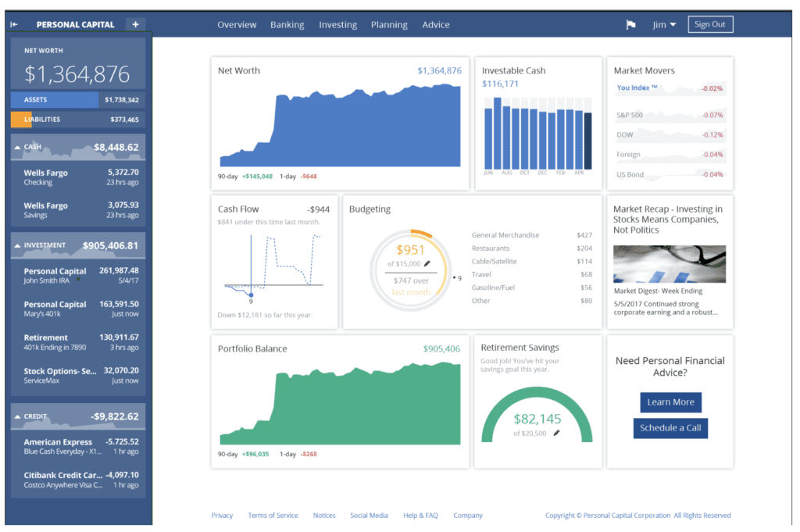Viewport: 800px width, 532px height.
Task: Collapse the Cash accounts section
Action: pos(16,147)
